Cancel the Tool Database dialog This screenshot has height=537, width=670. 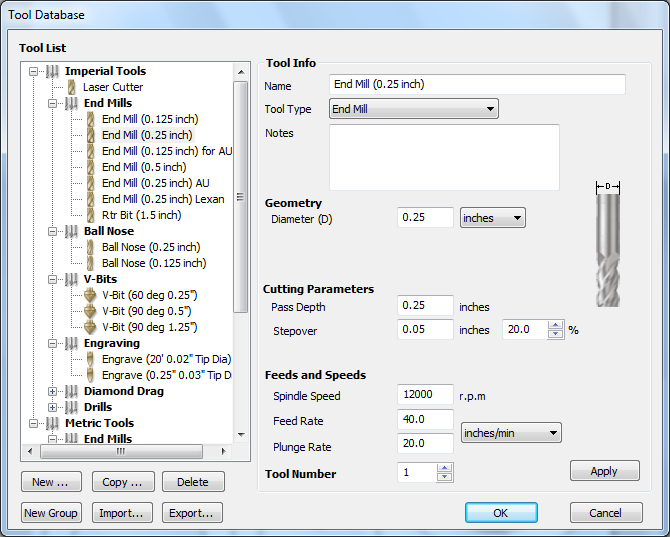[606, 513]
